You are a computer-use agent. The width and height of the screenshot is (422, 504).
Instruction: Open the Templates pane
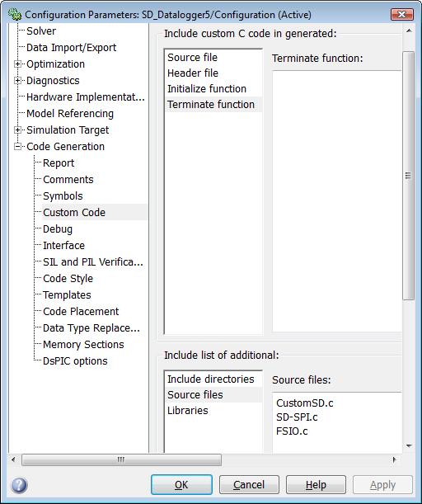click(x=67, y=294)
